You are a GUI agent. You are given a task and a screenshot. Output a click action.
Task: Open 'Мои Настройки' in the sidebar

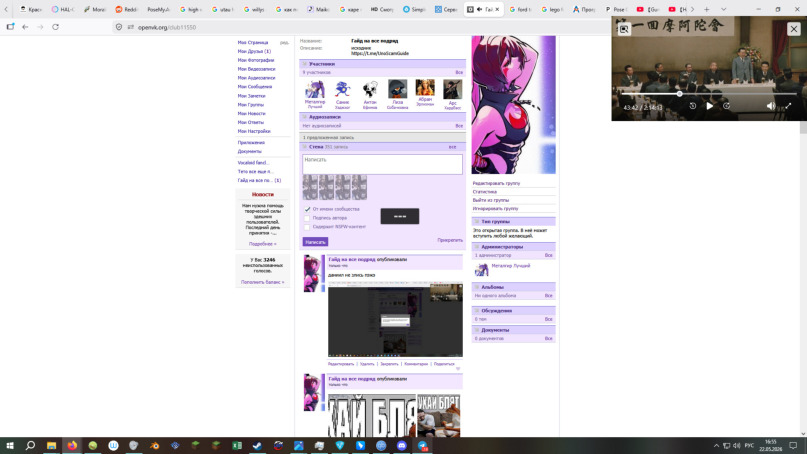point(254,131)
